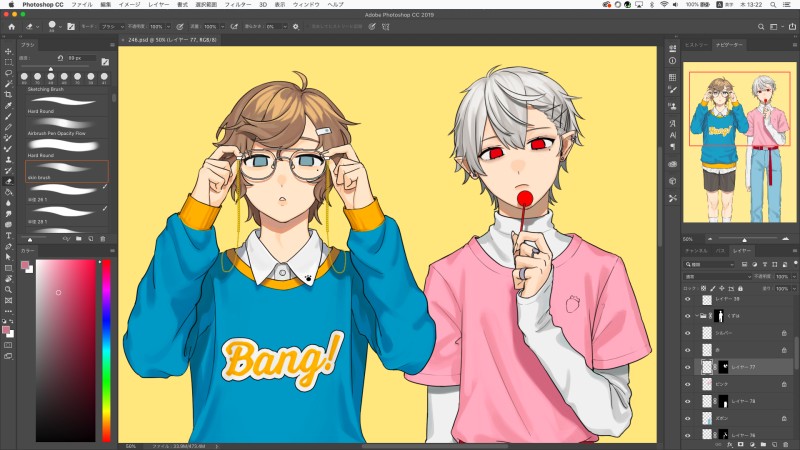Select the Clone Stamp tool
This screenshot has width=800, height=450.
(8, 160)
